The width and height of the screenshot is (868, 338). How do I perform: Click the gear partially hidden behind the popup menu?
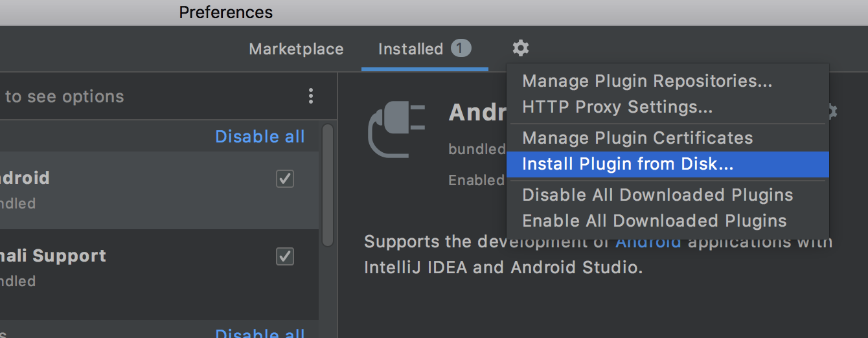833,111
